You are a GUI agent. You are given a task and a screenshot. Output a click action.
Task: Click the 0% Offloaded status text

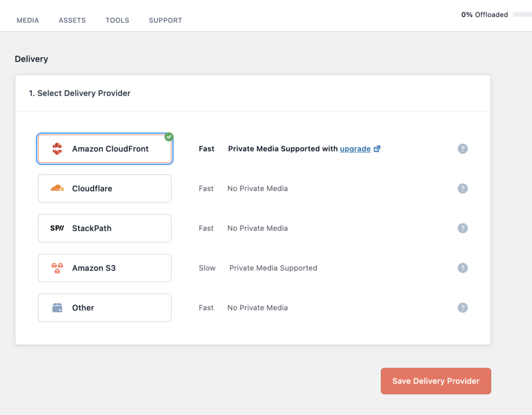click(485, 15)
